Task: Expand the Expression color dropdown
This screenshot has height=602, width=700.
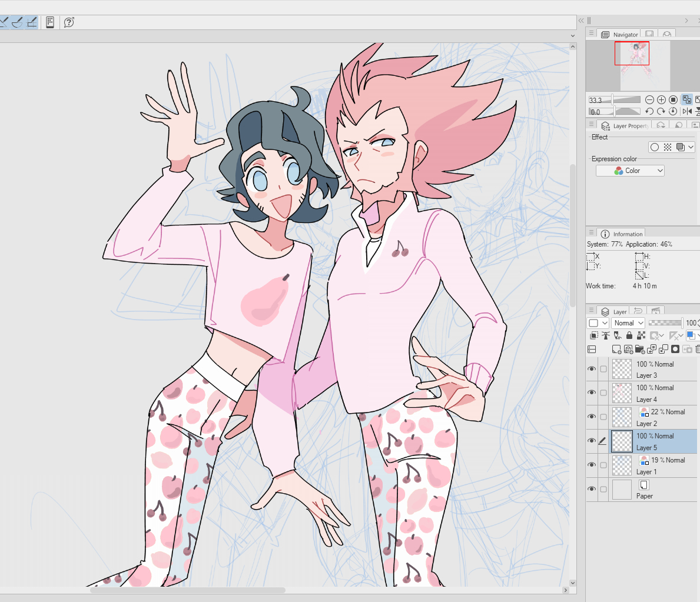Action: (630, 171)
